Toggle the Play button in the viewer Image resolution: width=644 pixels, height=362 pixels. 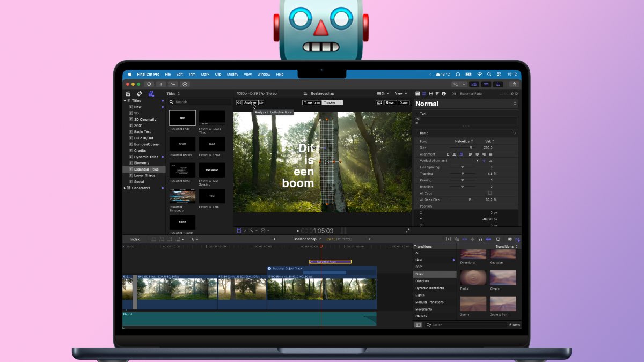click(x=298, y=231)
